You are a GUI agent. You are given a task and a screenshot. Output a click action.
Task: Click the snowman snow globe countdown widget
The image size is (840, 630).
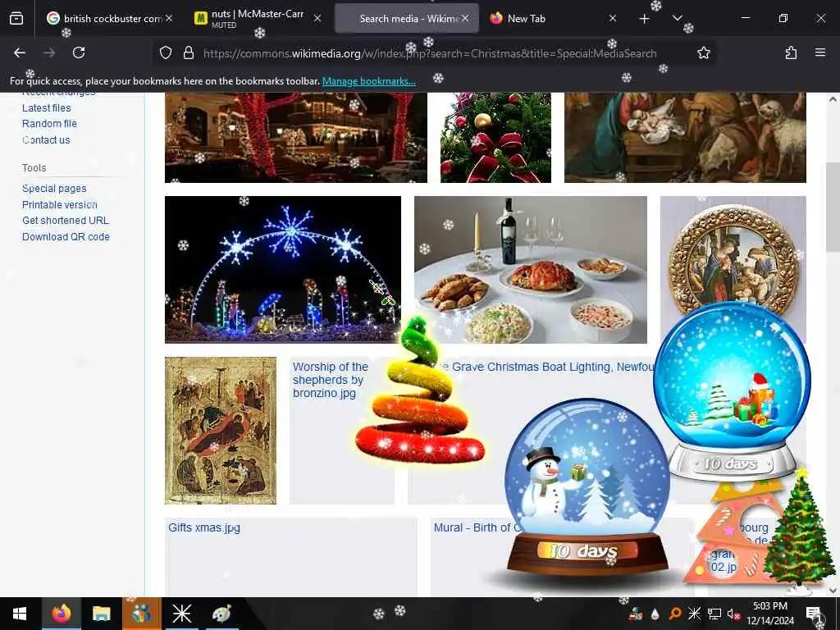tap(587, 487)
